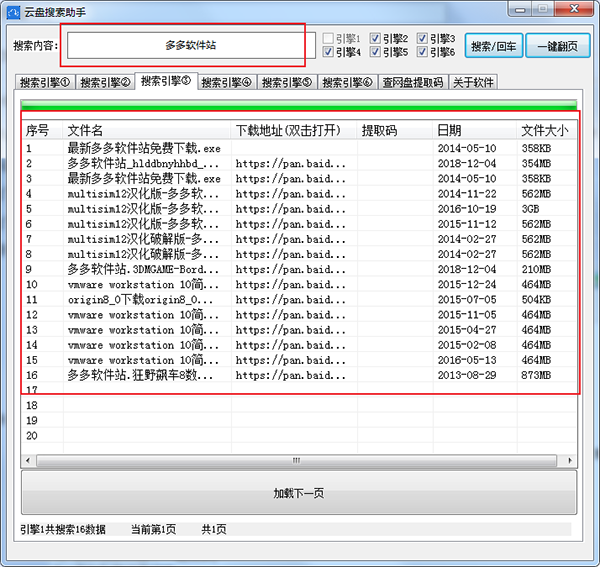Click the 共1页 status text

(214, 530)
